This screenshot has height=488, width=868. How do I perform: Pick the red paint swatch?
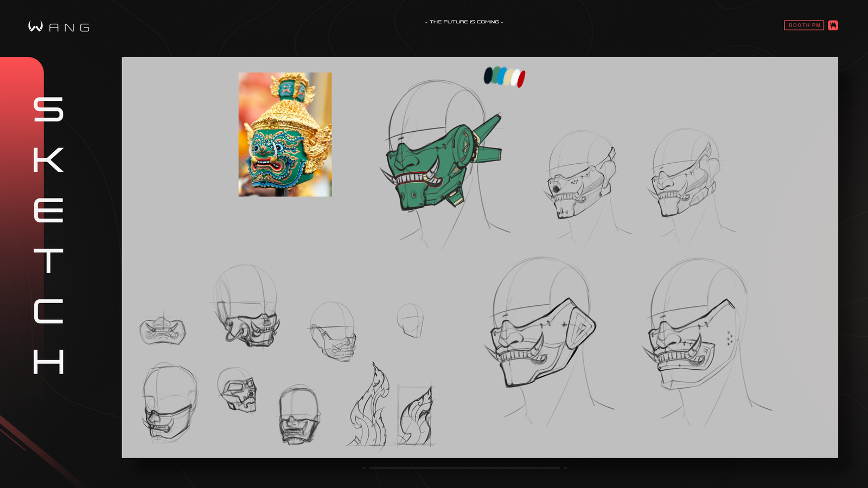point(521,79)
